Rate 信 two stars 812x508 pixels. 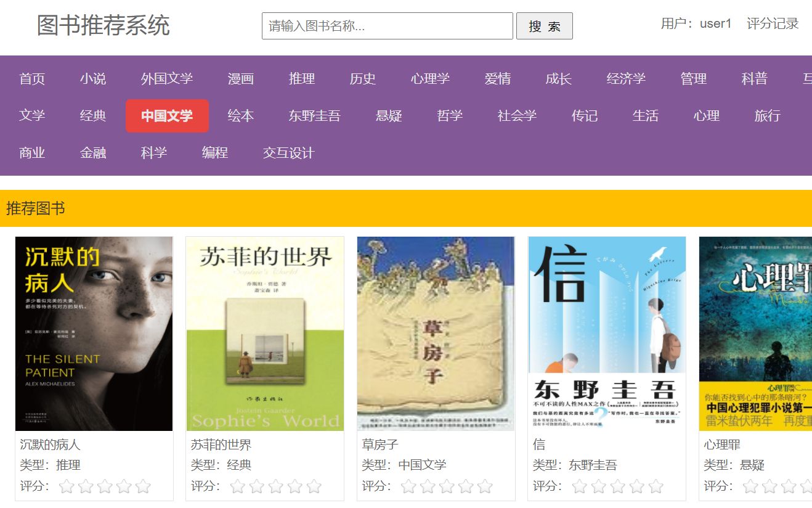[599, 486]
